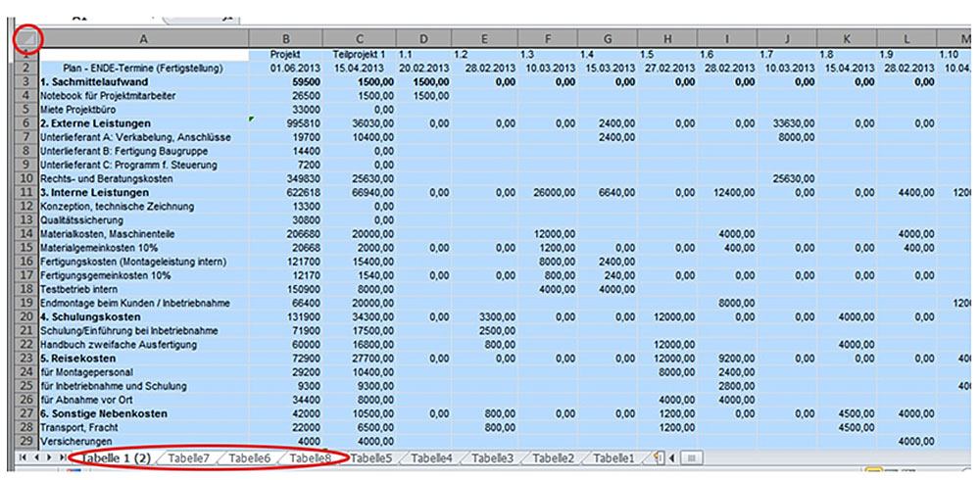The image size is (980, 480).
Task: Switch to the Tabelle7 sheet tab
Action: tap(188, 457)
